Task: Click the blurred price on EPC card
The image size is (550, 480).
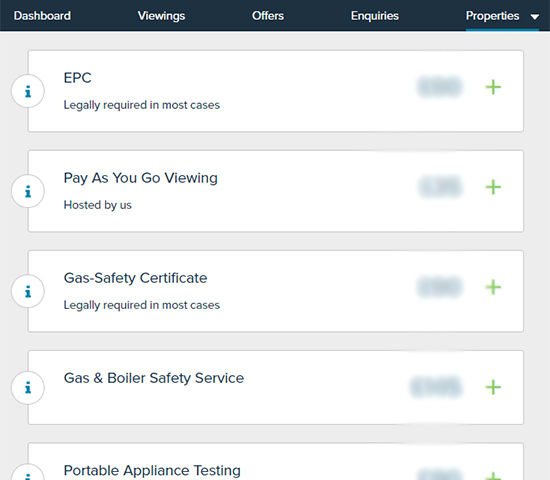Action: pos(440,87)
